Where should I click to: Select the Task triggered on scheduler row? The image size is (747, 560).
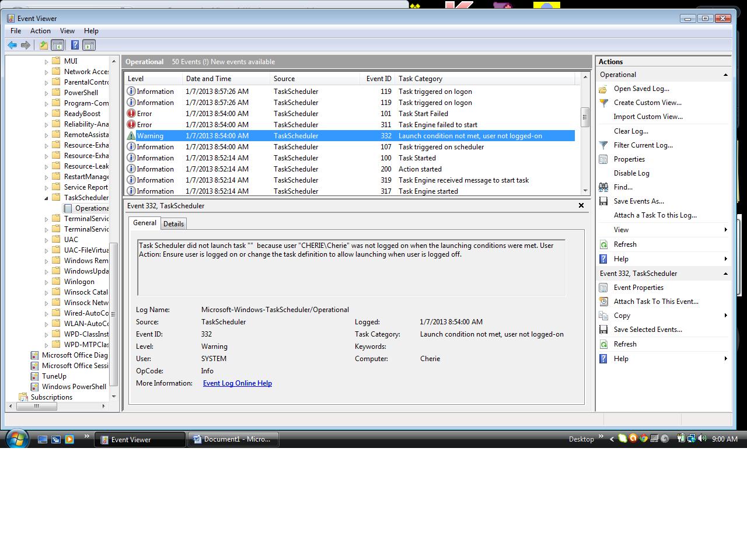[x=350, y=147]
